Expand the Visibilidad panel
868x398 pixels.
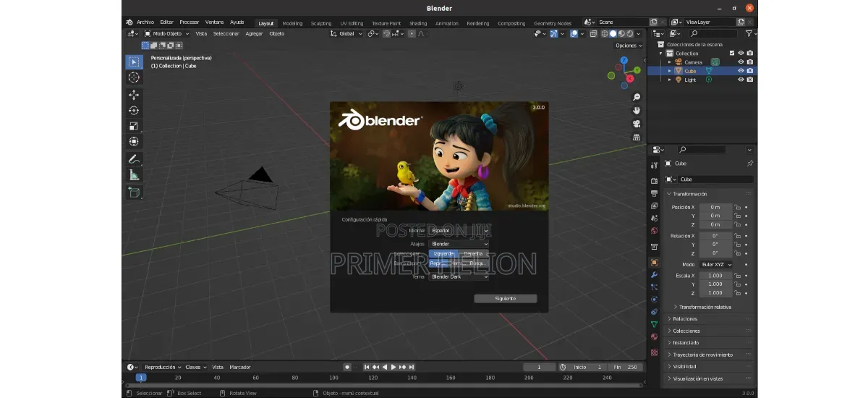click(x=710, y=366)
